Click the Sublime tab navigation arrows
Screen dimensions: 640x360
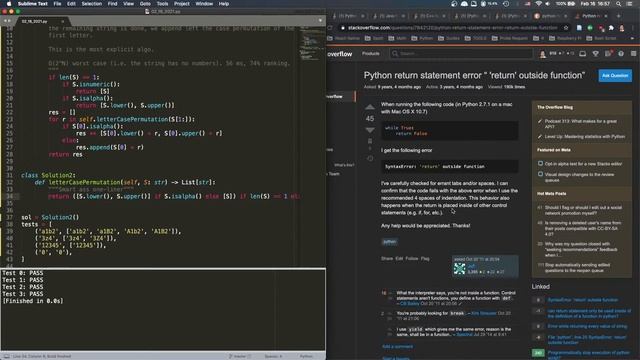pos(7,21)
